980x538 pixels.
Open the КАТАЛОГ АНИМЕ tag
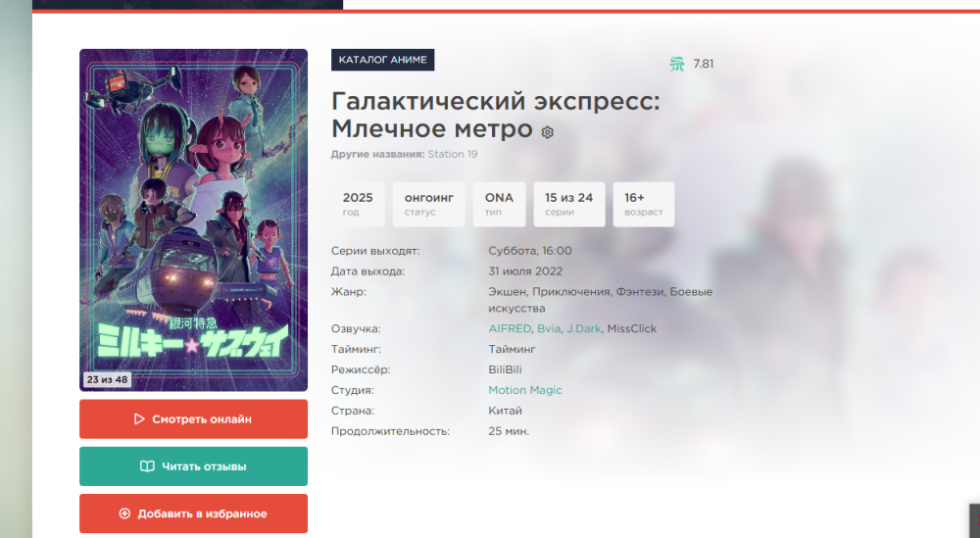tap(382, 60)
